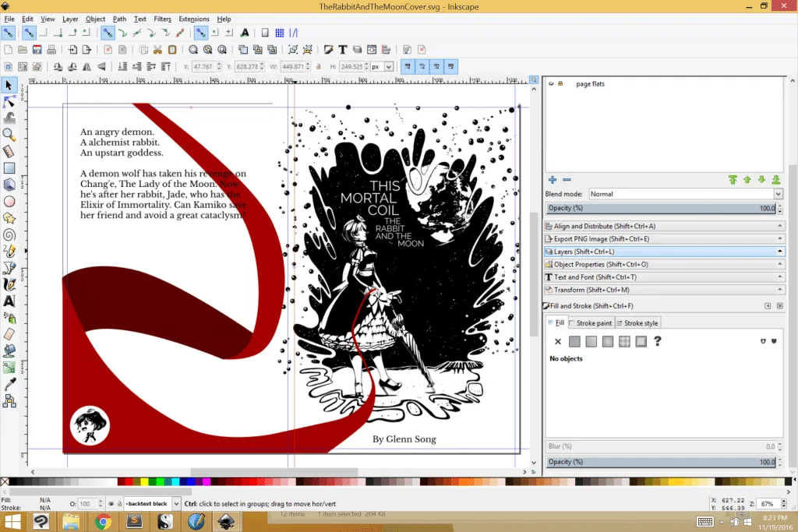The height and width of the screenshot is (532, 798).
Task: Open the Filters menu
Action: [162, 19]
